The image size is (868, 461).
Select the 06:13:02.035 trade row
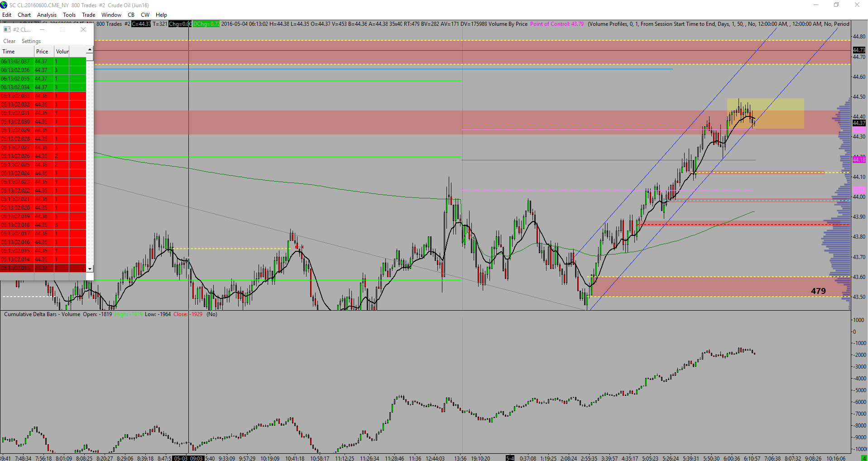tap(43, 79)
